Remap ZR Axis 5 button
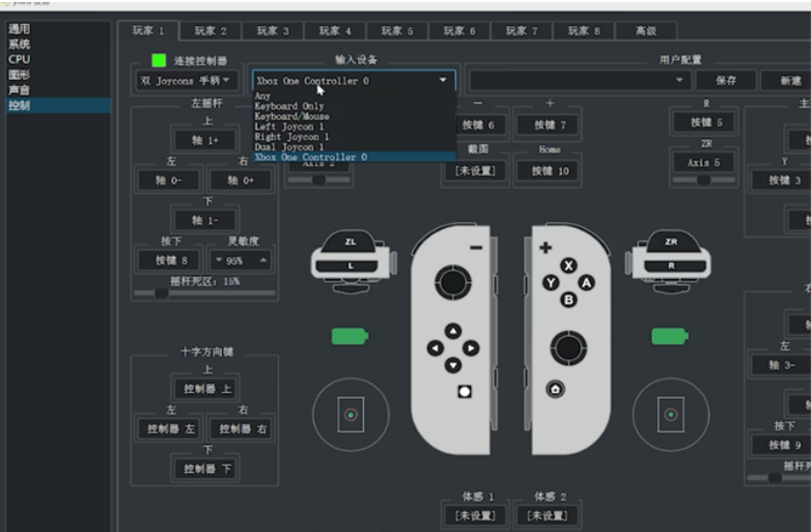The image size is (811, 532). click(x=704, y=162)
